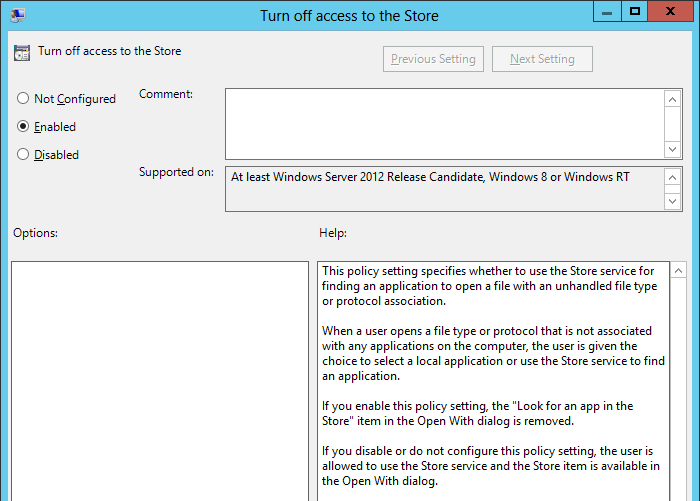Focus the Comment text box
The width and height of the screenshot is (700, 501).
(x=444, y=123)
